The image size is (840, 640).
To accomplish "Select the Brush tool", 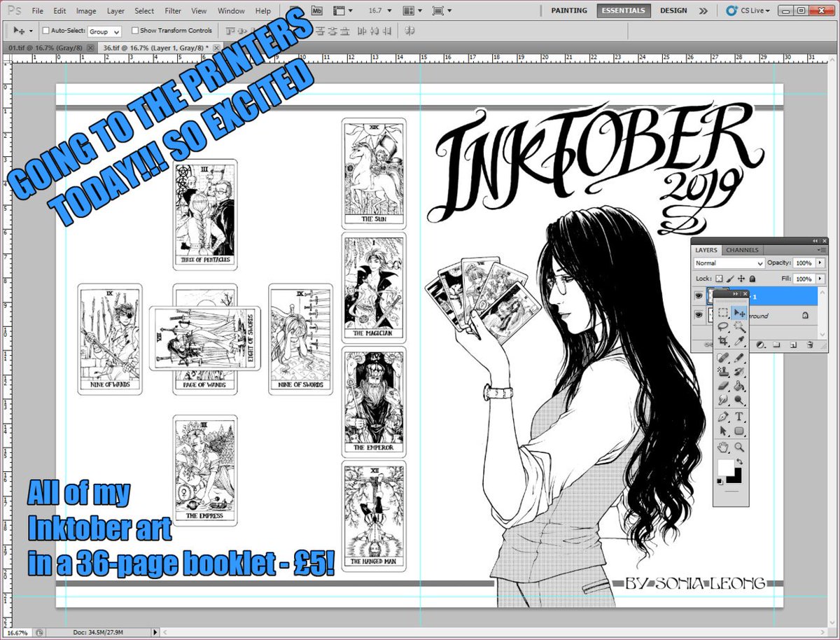I will pyautogui.click(x=740, y=357).
